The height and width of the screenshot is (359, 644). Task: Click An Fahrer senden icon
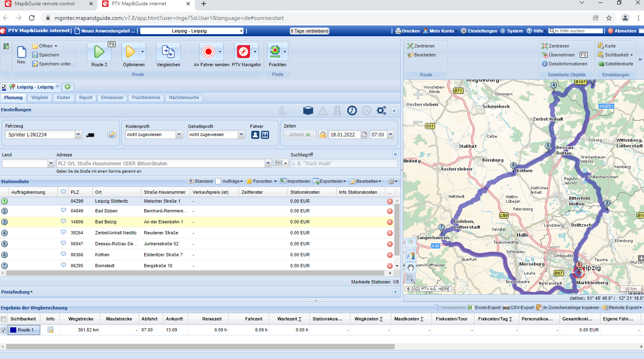(x=209, y=52)
